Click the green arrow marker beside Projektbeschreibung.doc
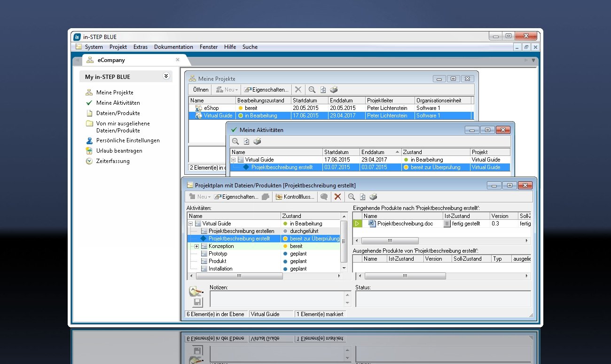This screenshot has height=364, width=611. 357,224
